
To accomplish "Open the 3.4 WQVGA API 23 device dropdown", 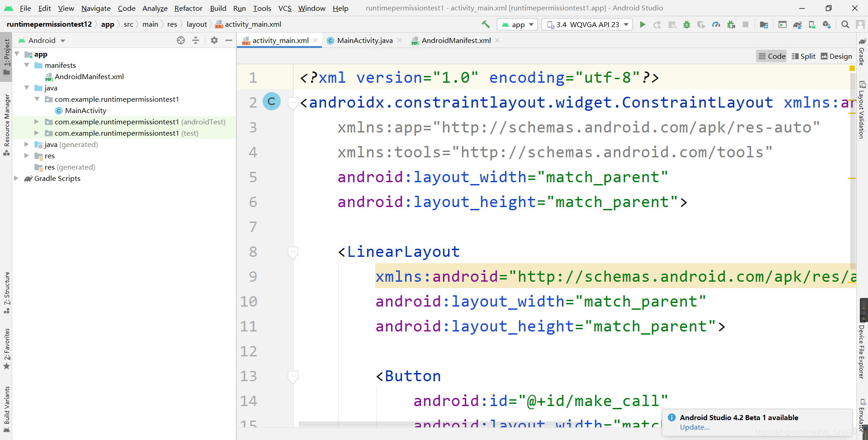I will point(587,24).
